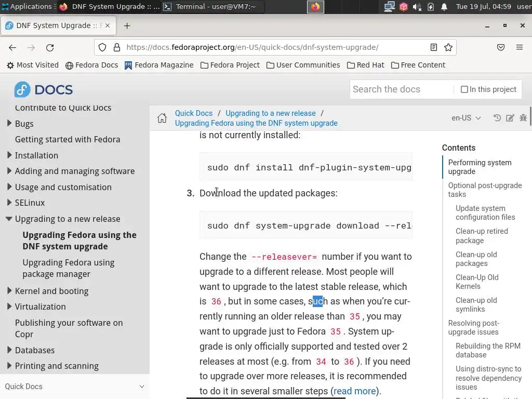Screen dimensions: 532x399
Task: Expand the Databases section
Action: (x=9, y=350)
